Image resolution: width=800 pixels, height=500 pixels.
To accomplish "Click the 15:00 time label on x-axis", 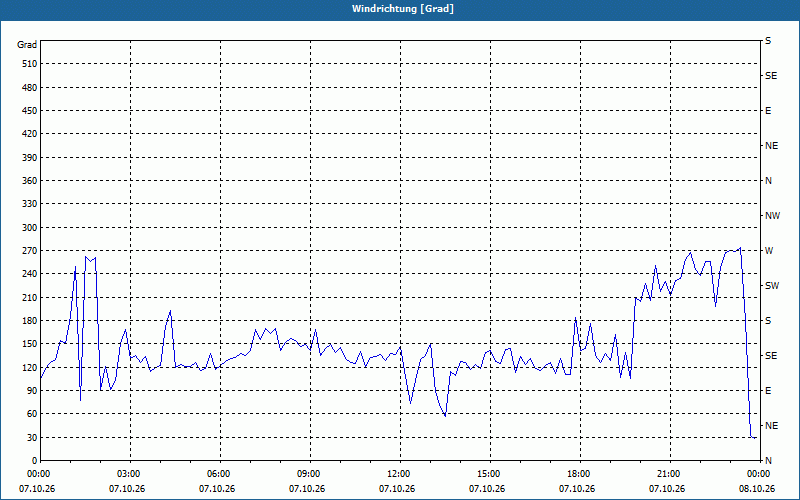I will click(490, 474).
